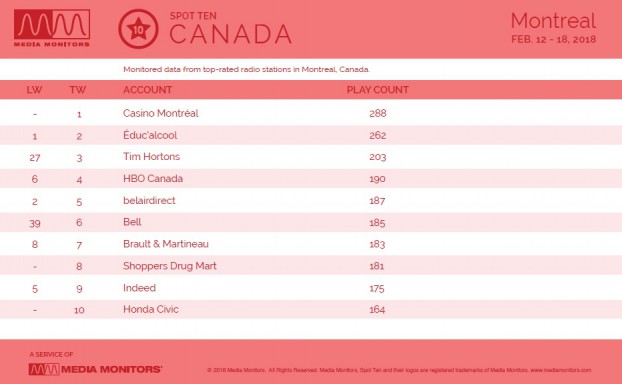This screenshot has width=622, height=384.
Task: Select the Casino Montréal account row
Action: point(311,113)
